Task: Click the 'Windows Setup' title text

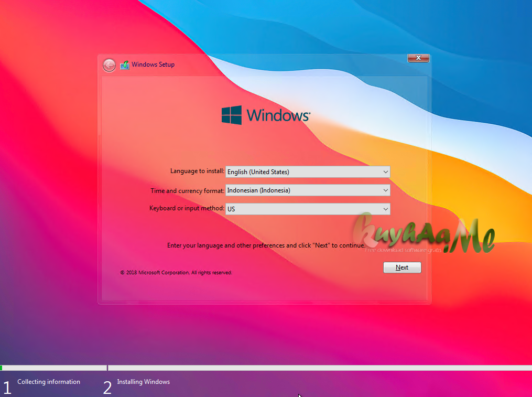Action: [x=153, y=65]
